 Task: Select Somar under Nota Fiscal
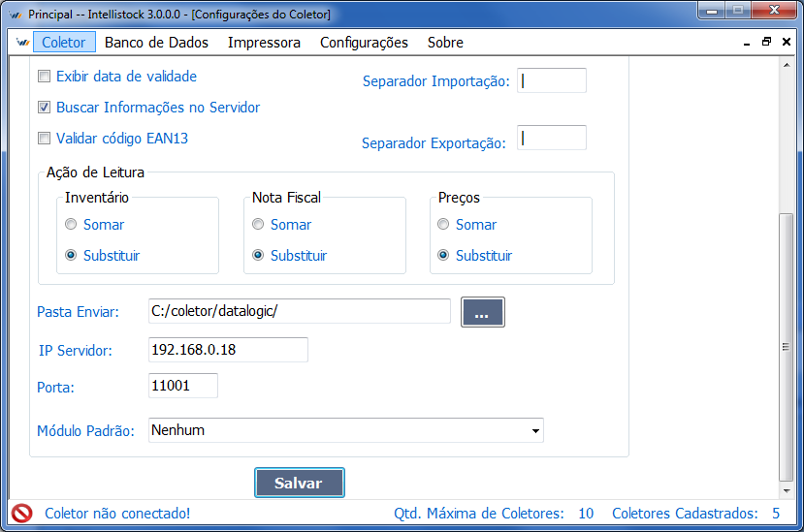(258, 224)
